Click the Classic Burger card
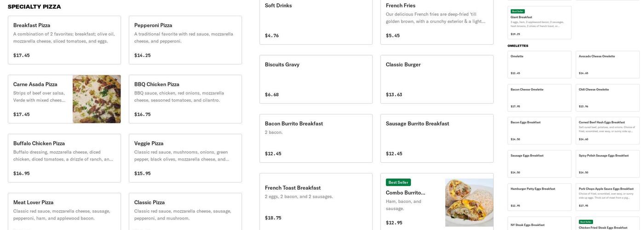644x230 pixels. pyautogui.click(x=437, y=79)
